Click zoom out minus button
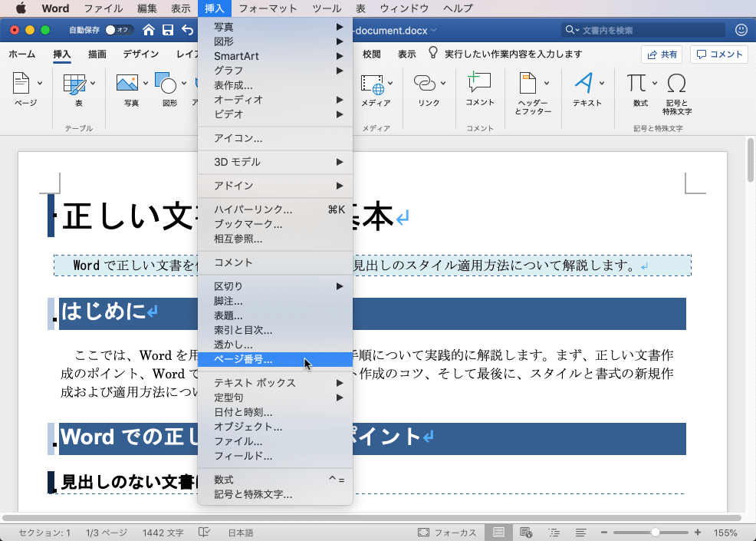 [x=604, y=533]
